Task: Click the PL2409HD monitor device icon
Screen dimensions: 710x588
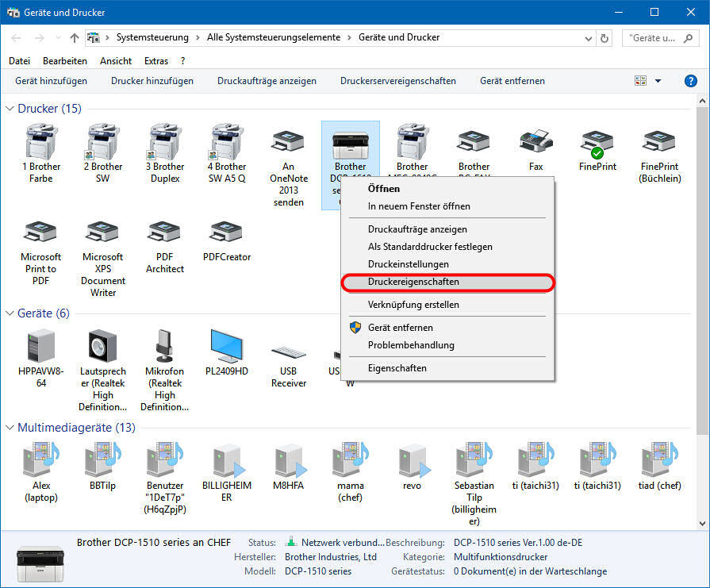Action: tap(226, 348)
